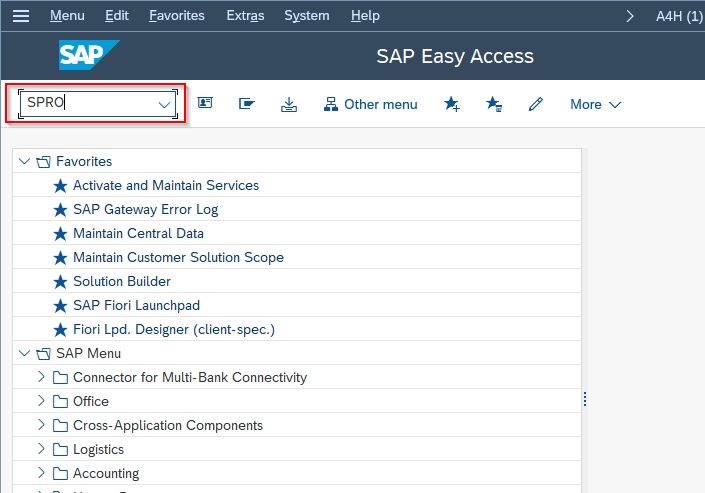Click folder icon of Connector for Multi-Bank Connectivity
Image resolution: width=705 pixels, height=493 pixels.
point(60,377)
